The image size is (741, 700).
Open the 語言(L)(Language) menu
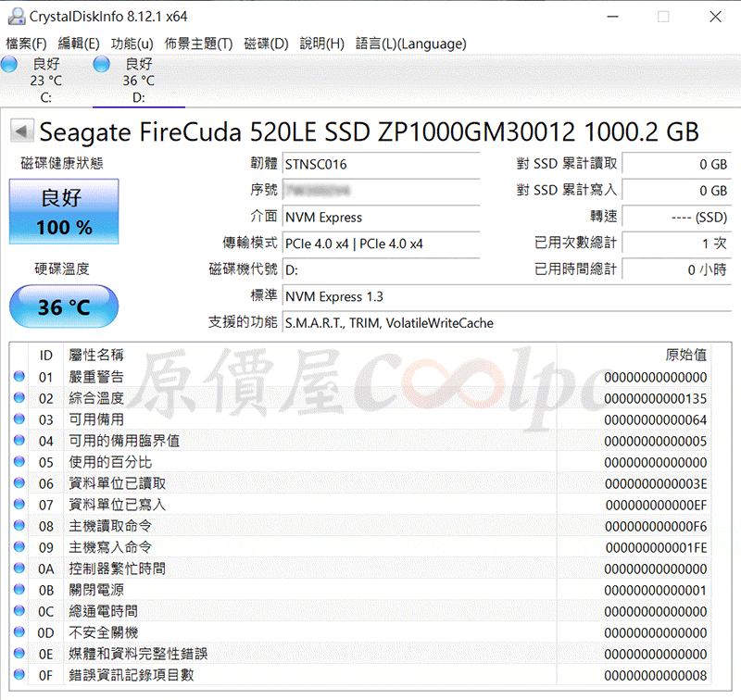point(410,44)
